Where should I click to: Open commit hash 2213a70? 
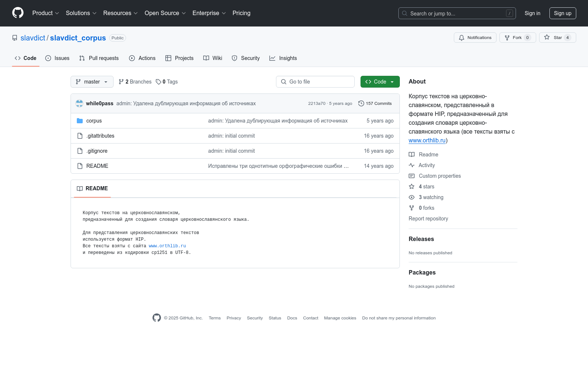tap(317, 103)
